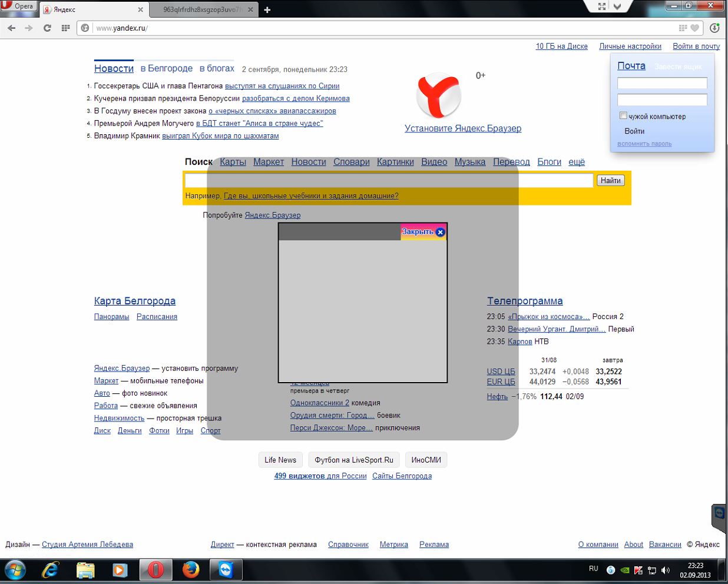This screenshot has width=728, height=584.
Task: Click the 'USD ЦБ' rate link
Action: click(501, 371)
